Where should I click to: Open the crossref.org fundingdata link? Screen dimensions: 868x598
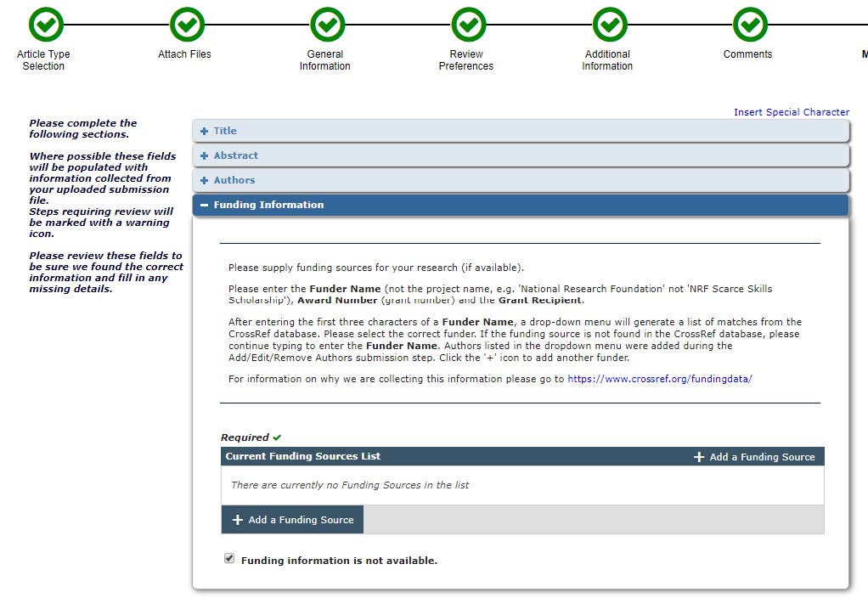[659, 379]
